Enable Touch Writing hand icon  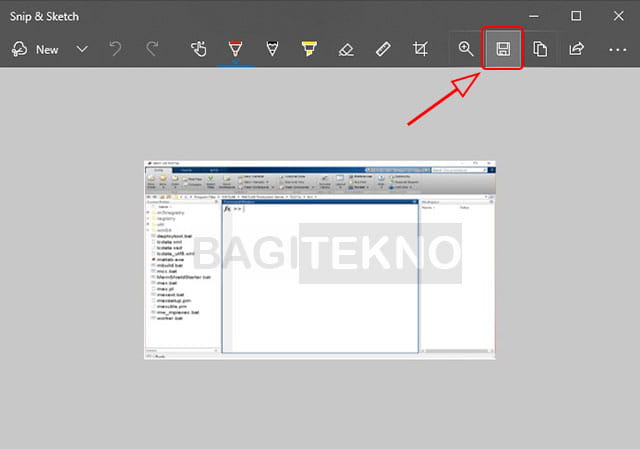tap(199, 49)
